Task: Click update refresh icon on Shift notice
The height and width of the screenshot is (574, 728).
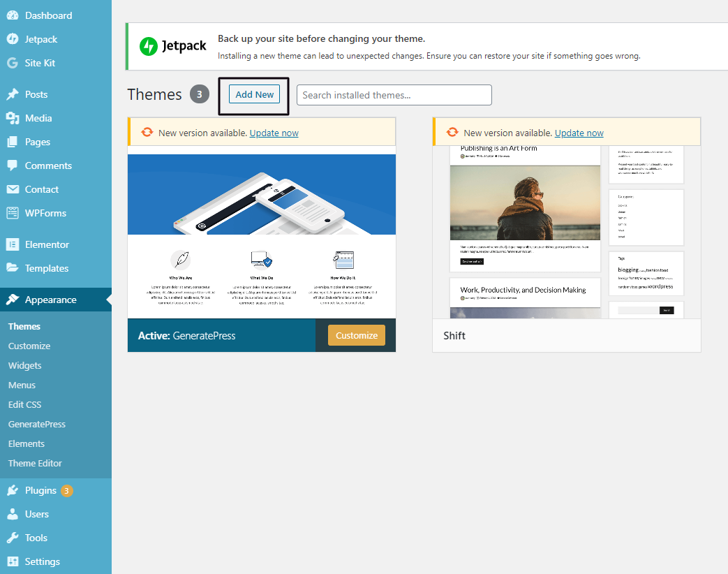Action: 452,133
